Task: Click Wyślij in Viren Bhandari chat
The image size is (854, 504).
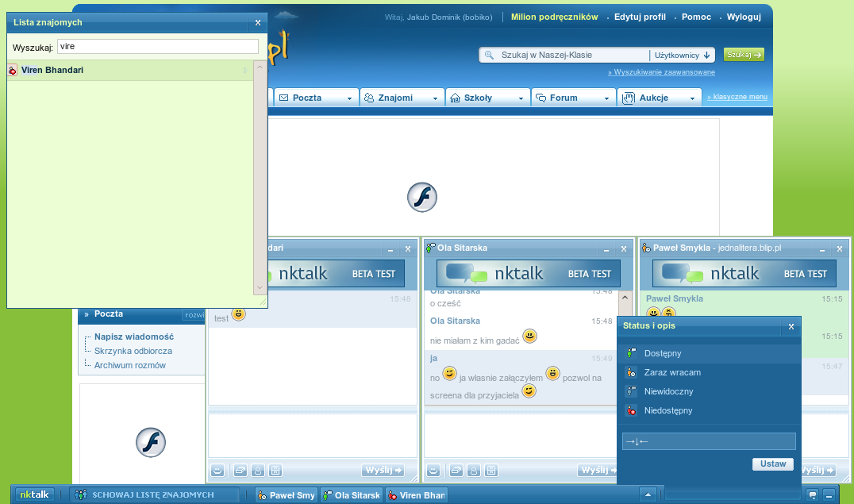Action: click(383, 470)
